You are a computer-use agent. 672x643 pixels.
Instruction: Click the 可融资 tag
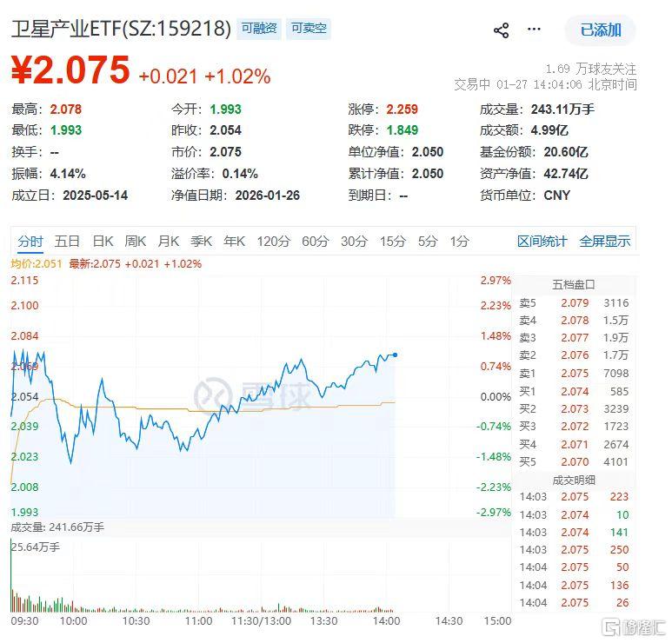click(259, 29)
